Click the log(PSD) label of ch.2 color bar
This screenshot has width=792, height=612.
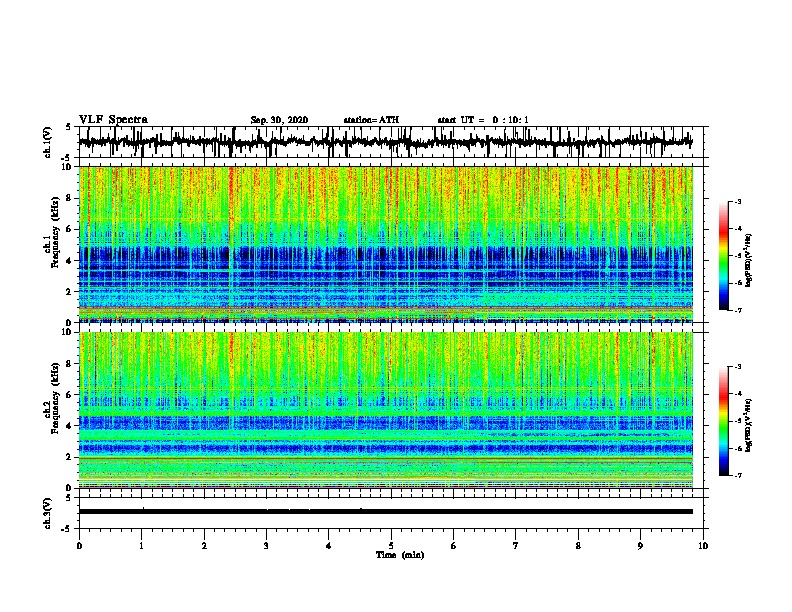tap(749, 425)
